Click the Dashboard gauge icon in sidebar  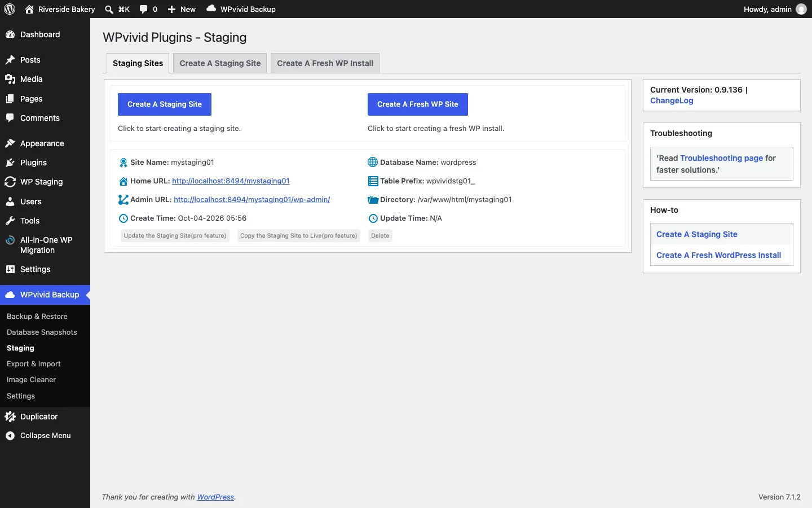[10, 34]
